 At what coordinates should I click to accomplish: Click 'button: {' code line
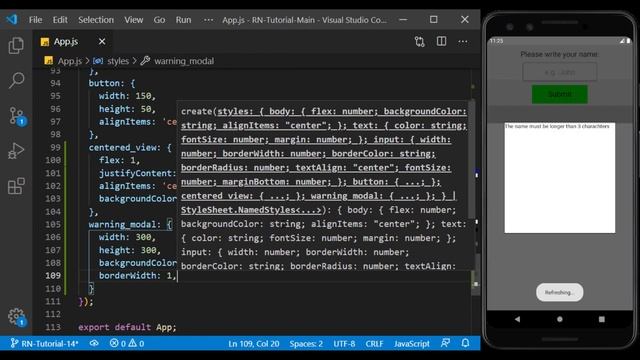(112, 83)
